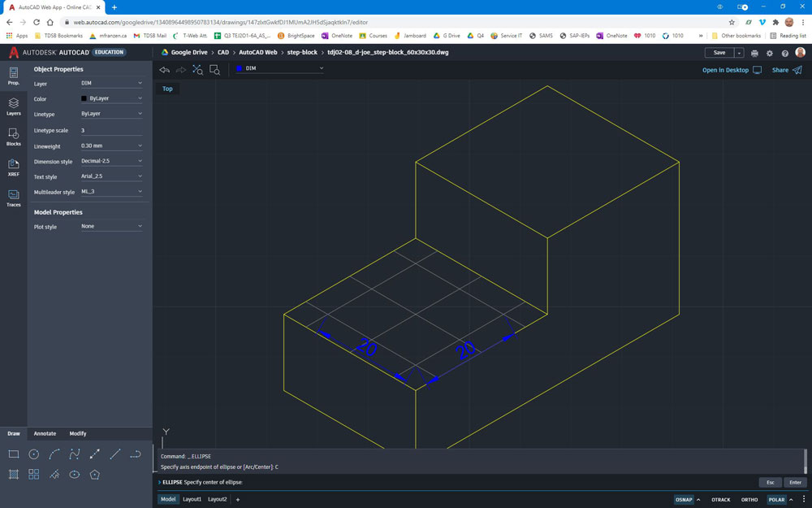Screen dimensions: 812x508
Task: Toggle OSNAP object snapping
Action: pyautogui.click(x=684, y=500)
